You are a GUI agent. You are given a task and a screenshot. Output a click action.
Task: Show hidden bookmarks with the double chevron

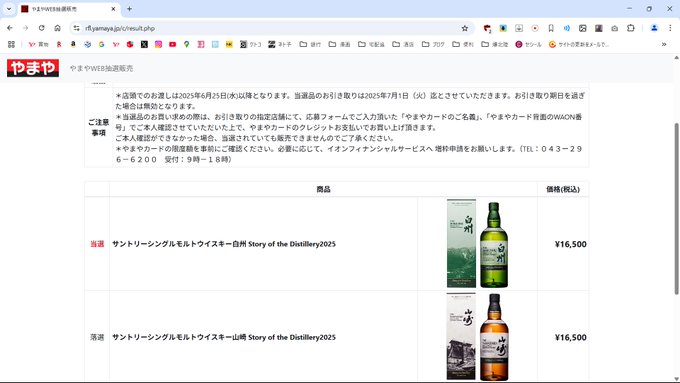click(x=664, y=44)
